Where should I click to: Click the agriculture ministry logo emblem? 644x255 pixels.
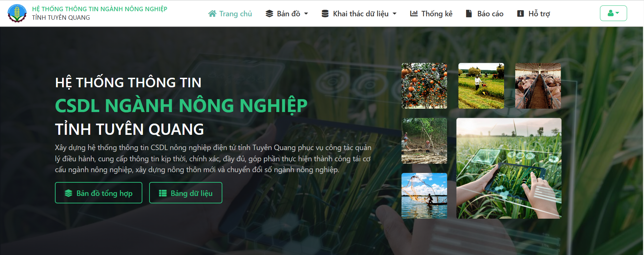(17, 13)
